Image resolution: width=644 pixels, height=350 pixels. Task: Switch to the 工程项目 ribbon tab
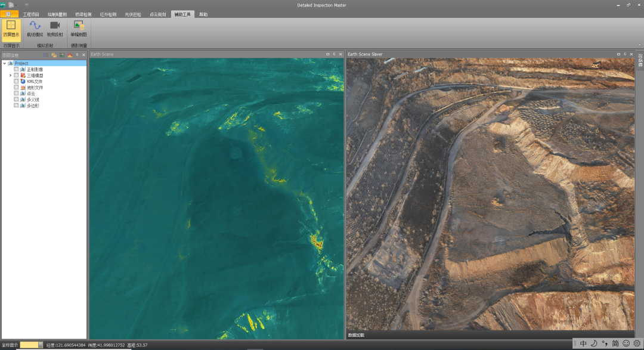coord(31,14)
